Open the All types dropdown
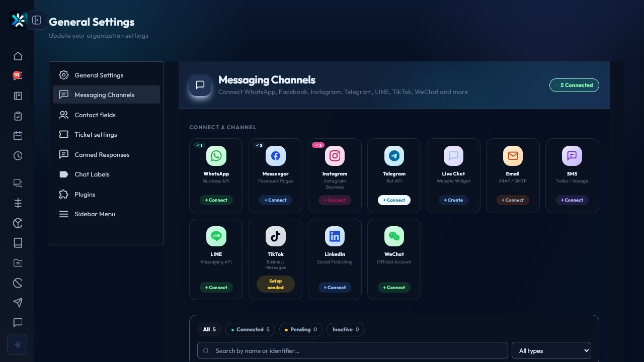 coord(551,350)
